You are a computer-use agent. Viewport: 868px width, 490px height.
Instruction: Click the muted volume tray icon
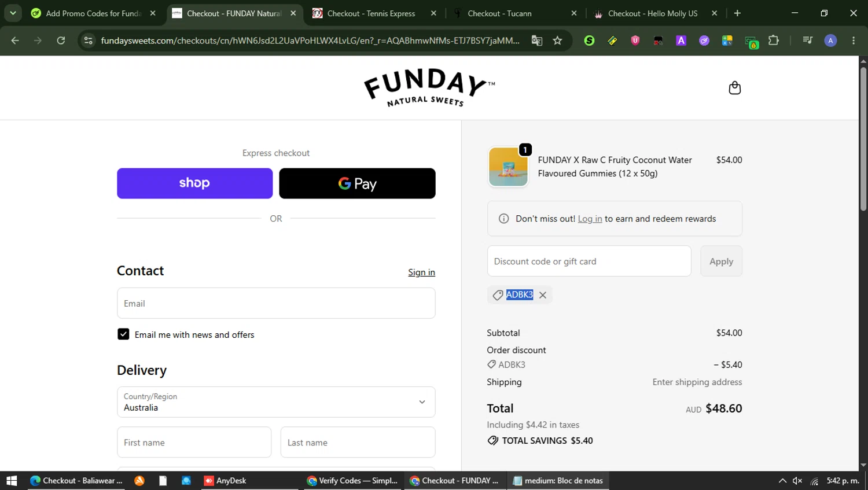[797, 481]
